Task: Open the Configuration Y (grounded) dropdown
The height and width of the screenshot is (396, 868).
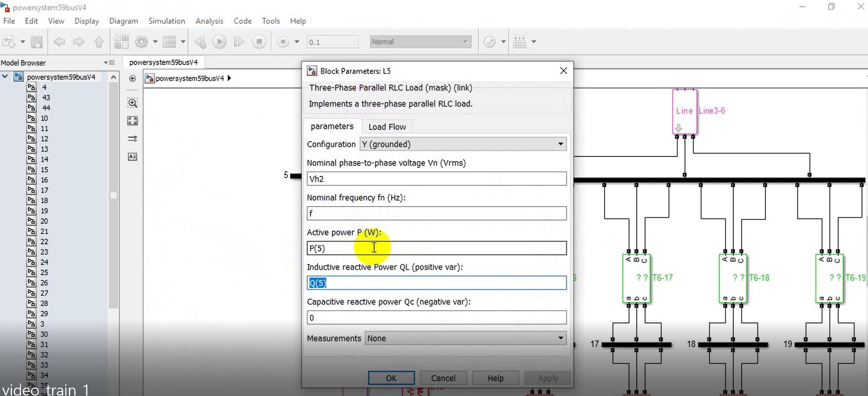Action: [x=463, y=144]
